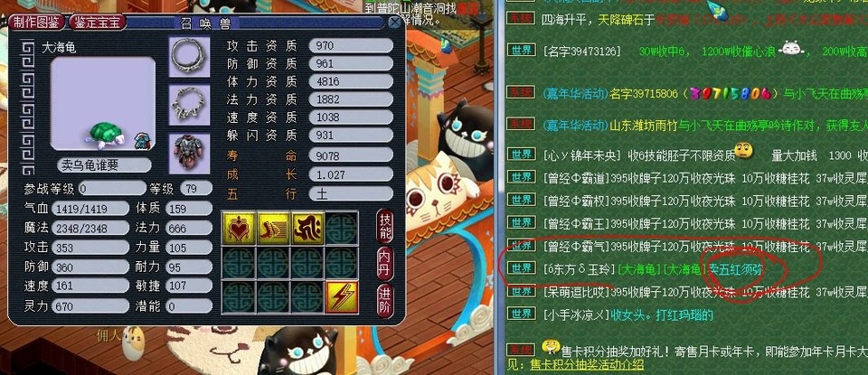Click the spiked collar equipment slot

[189, 105]
